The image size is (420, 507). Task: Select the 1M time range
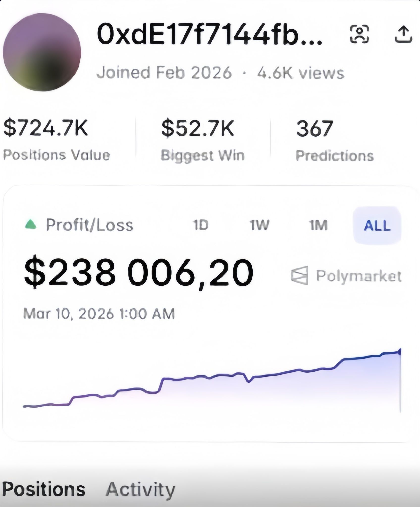point(318,225)
